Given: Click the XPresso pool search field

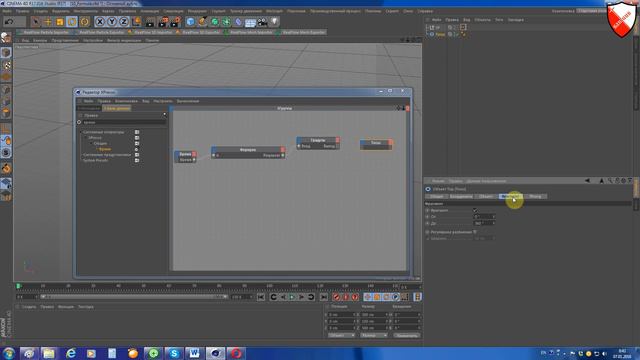Looking at the screenshot, I should (124, 122).
